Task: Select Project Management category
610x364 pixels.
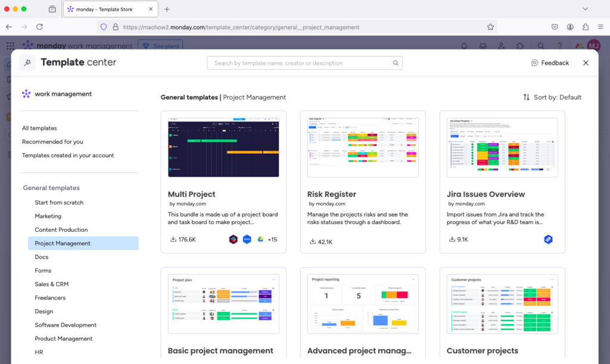Action: [x=83, y=243]
